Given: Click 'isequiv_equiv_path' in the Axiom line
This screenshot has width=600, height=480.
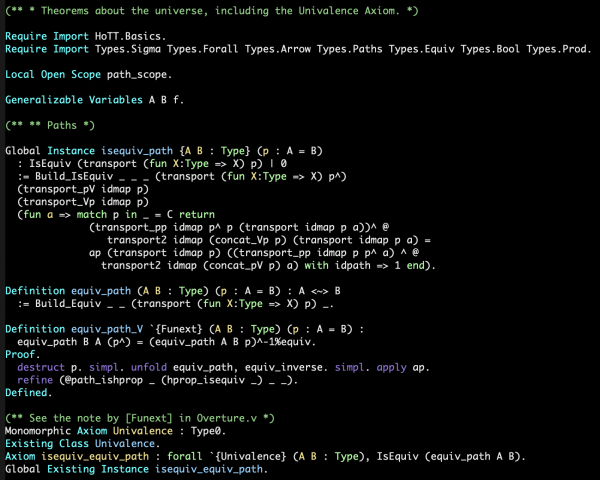Looking at the screenshot, I should (x=95, y=457).
